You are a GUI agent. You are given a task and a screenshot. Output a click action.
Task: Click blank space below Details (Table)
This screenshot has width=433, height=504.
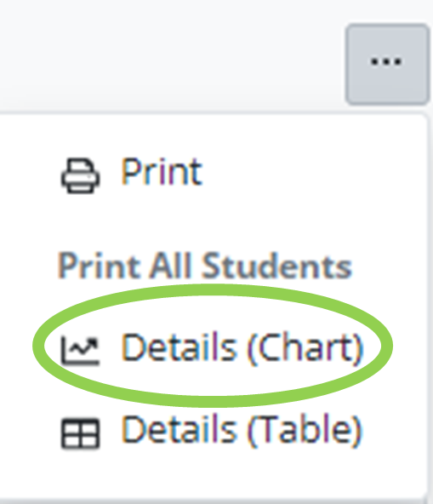pyautogui.click(x=212, y=476)
